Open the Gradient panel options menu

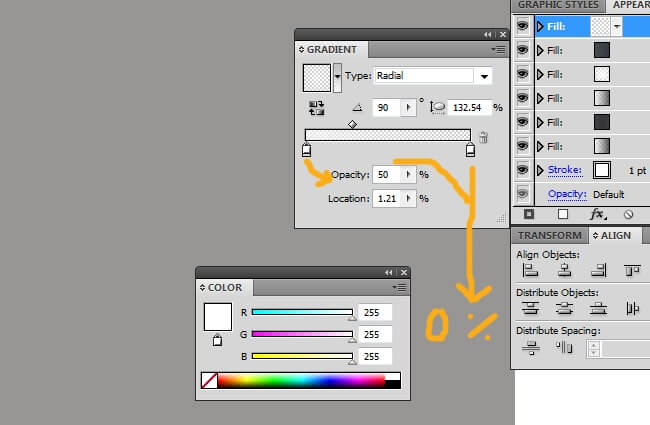(499, 50)
